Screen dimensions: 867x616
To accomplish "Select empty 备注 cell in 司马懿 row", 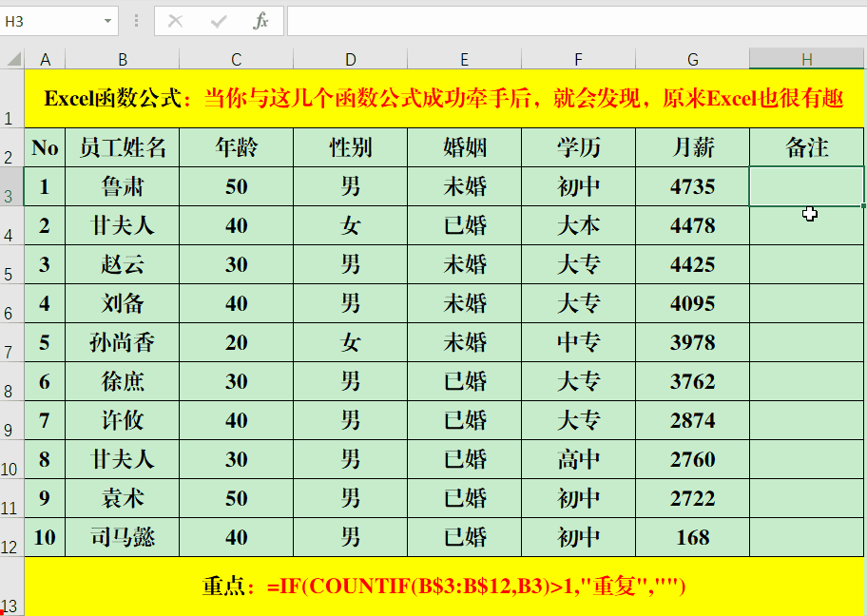I will (x=807, y=537).
